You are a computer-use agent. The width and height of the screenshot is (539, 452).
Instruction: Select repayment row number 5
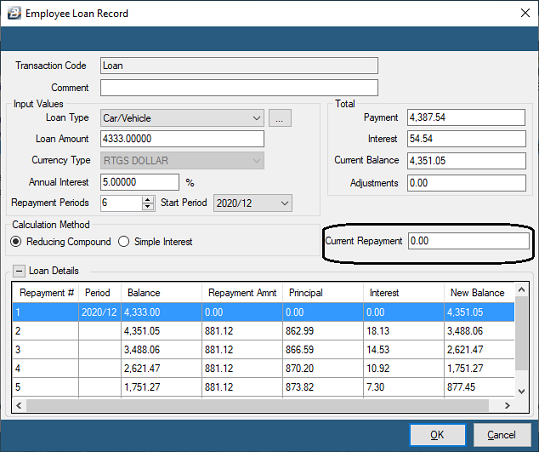pos(263,387)
